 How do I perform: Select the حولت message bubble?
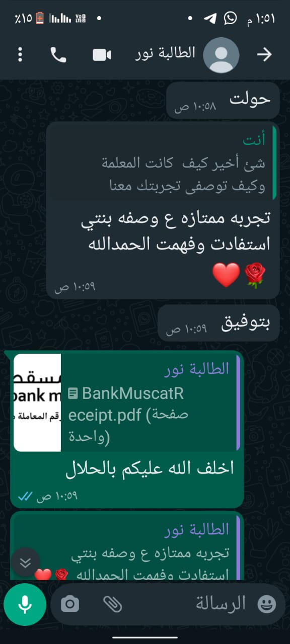click(223, 101)
